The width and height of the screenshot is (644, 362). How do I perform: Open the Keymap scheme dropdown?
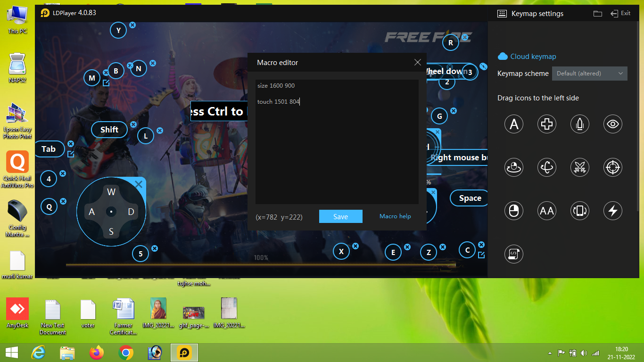pos(590,74)
